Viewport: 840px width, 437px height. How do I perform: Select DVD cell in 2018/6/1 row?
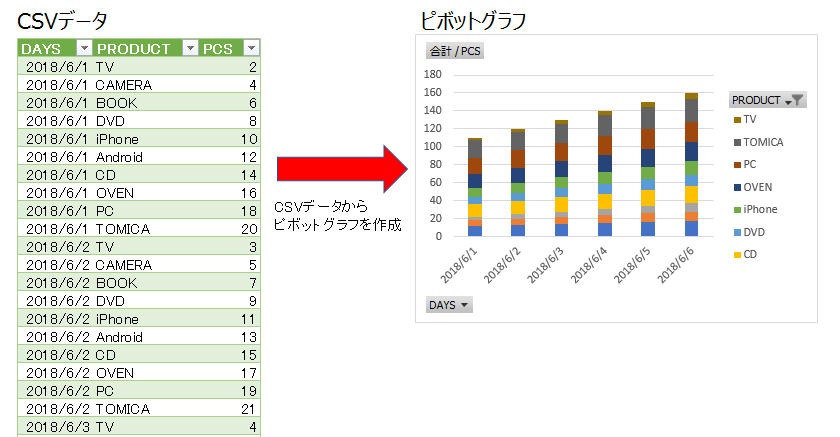tap(146, 121)
